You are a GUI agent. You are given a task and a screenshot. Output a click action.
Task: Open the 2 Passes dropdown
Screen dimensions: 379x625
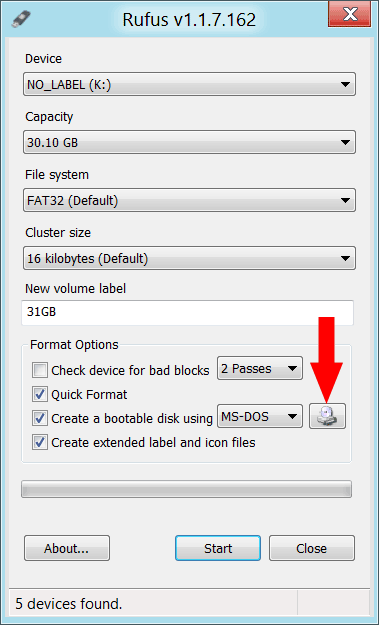coord(260,368)
